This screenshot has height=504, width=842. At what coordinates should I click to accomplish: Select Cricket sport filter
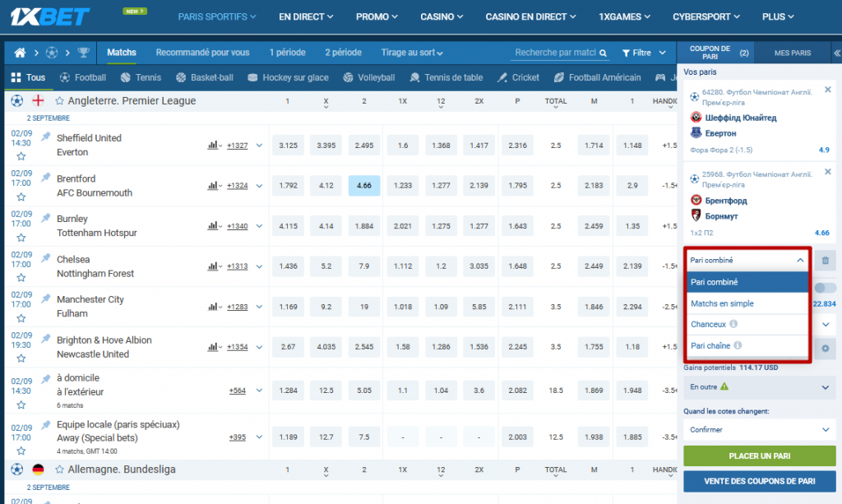tap(518, 77)
